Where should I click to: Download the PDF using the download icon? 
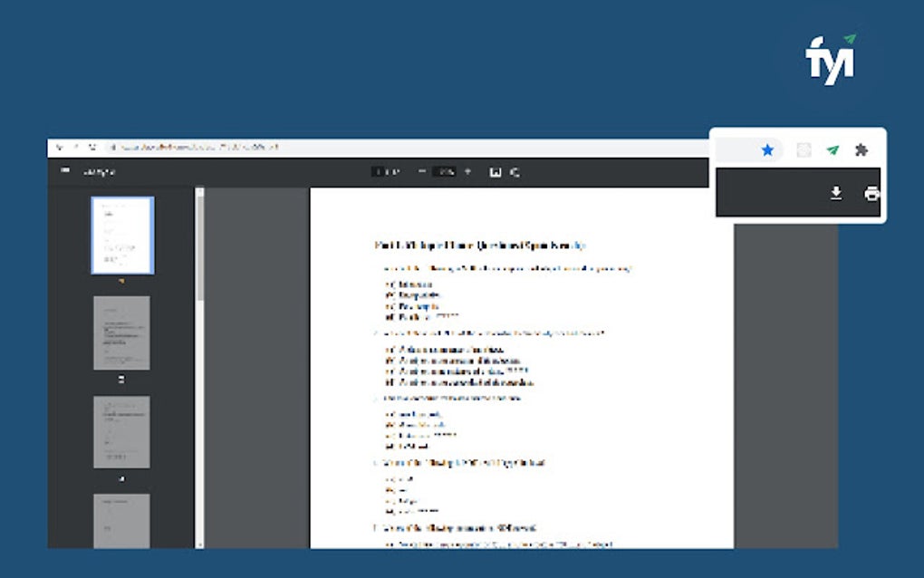point(835,193)
